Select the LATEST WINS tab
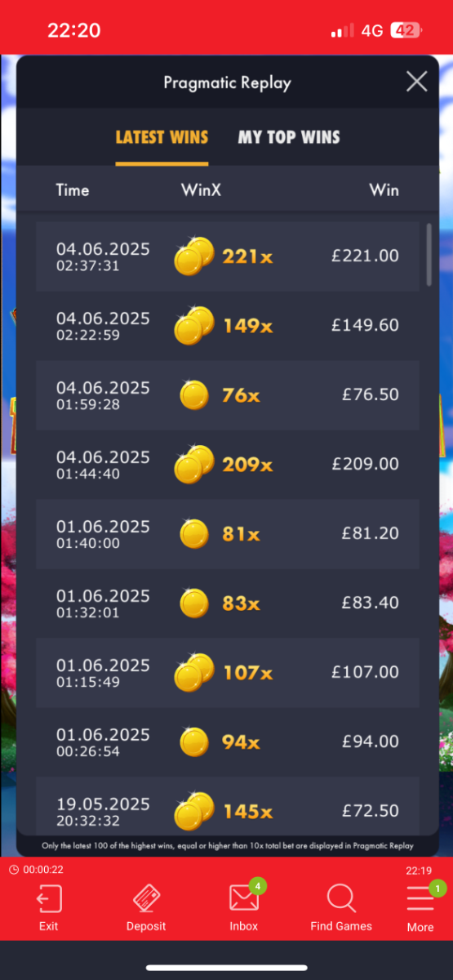453x980 pixels. pos(162,137)
